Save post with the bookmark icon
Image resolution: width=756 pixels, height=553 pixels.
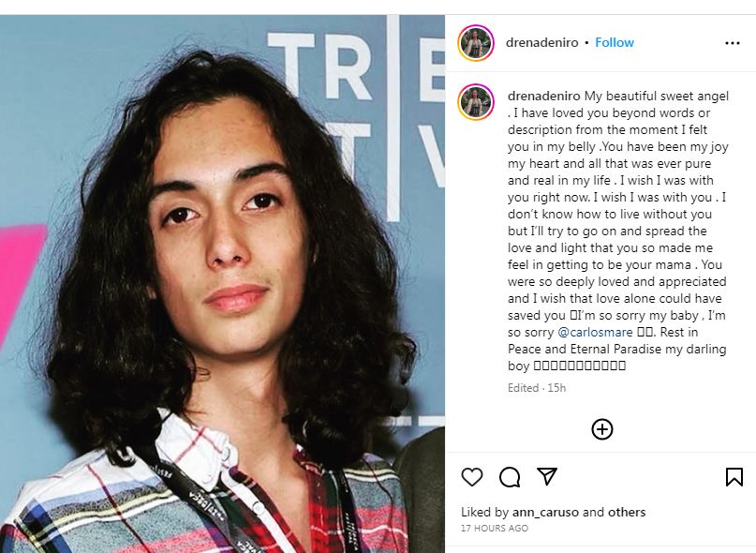(x=734, y=477)
